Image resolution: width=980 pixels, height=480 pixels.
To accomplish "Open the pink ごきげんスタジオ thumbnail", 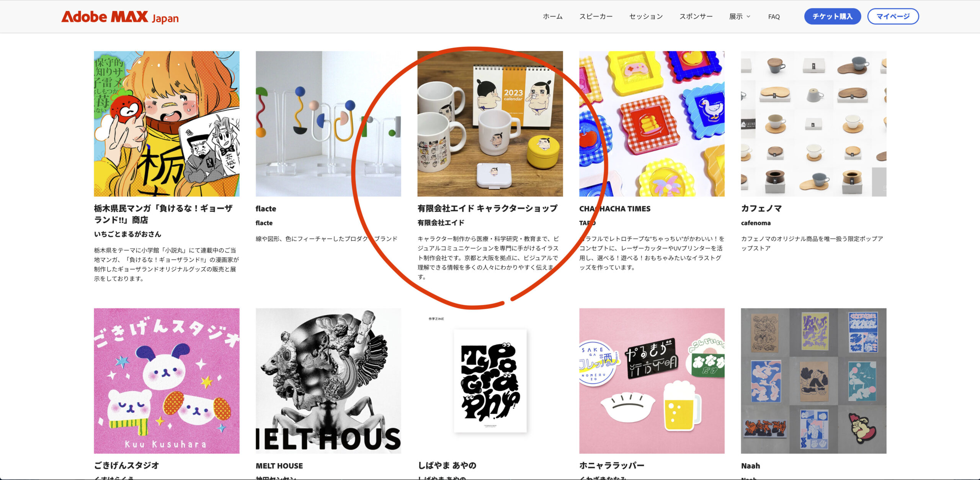I will pyautogui.click(x=167, y=381).
